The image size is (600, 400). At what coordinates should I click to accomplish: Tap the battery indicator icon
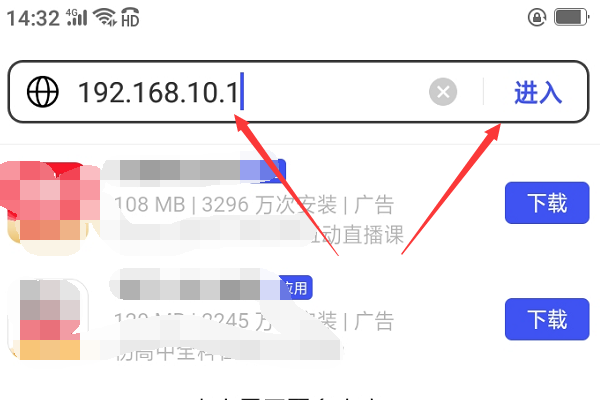pos(571,18)
